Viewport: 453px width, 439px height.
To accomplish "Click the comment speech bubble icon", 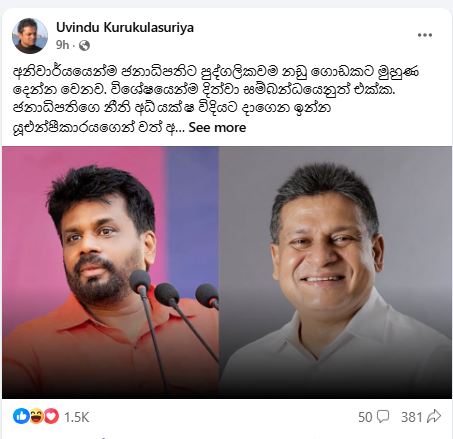I will 382,417.
